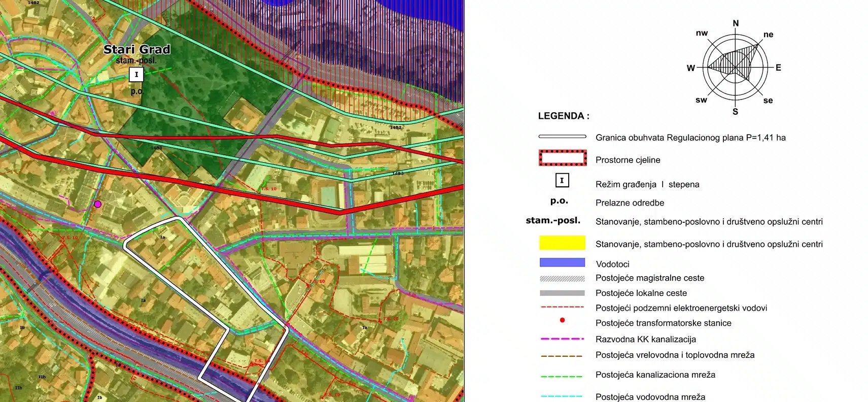Click the 'Prostorne cjeline' legend text
This screenshot has width=868, height=402.
click(628, 160)
